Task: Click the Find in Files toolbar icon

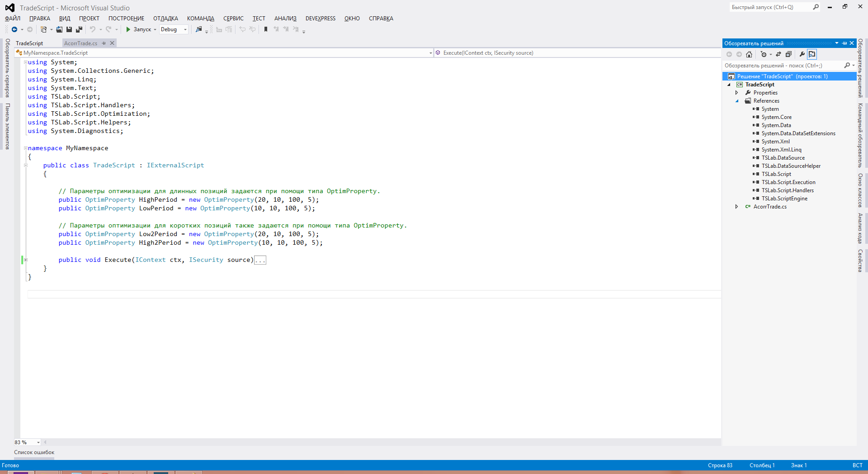Action: pyautogui.click(x=198, y=29)
